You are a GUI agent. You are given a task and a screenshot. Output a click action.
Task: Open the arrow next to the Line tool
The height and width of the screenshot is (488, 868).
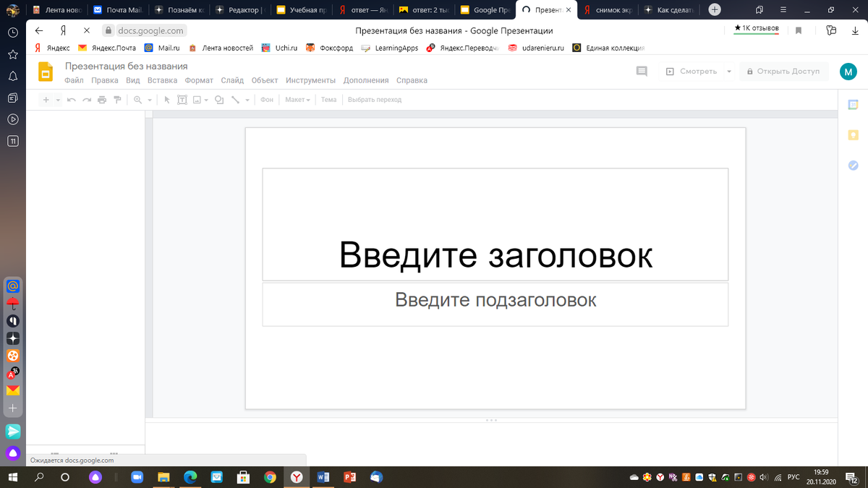pos(247,100)
